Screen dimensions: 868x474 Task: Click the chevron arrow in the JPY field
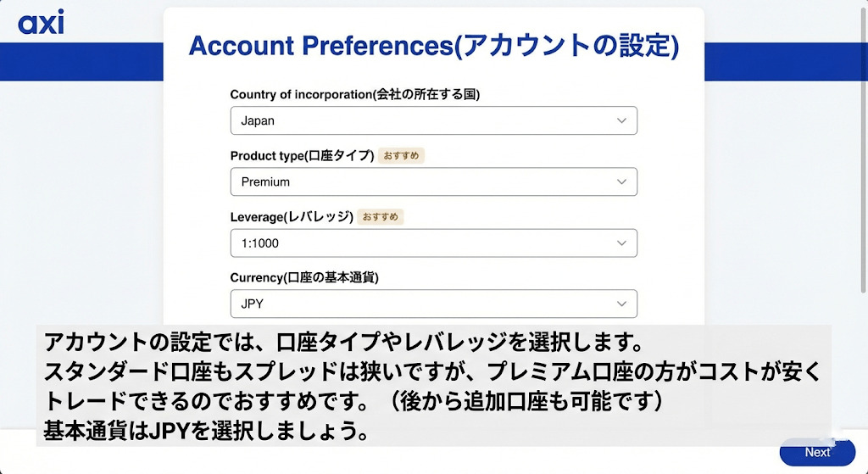point(622,304)
